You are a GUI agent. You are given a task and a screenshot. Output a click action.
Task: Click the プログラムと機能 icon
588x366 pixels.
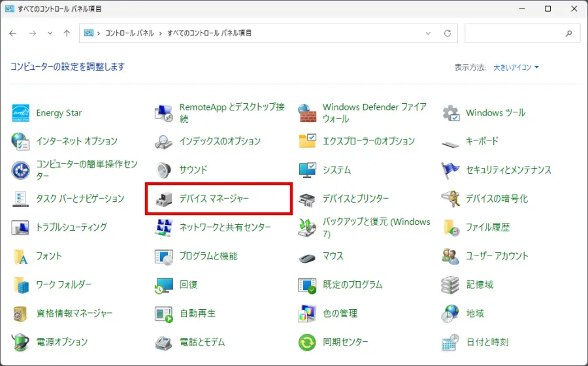point(164,256)
